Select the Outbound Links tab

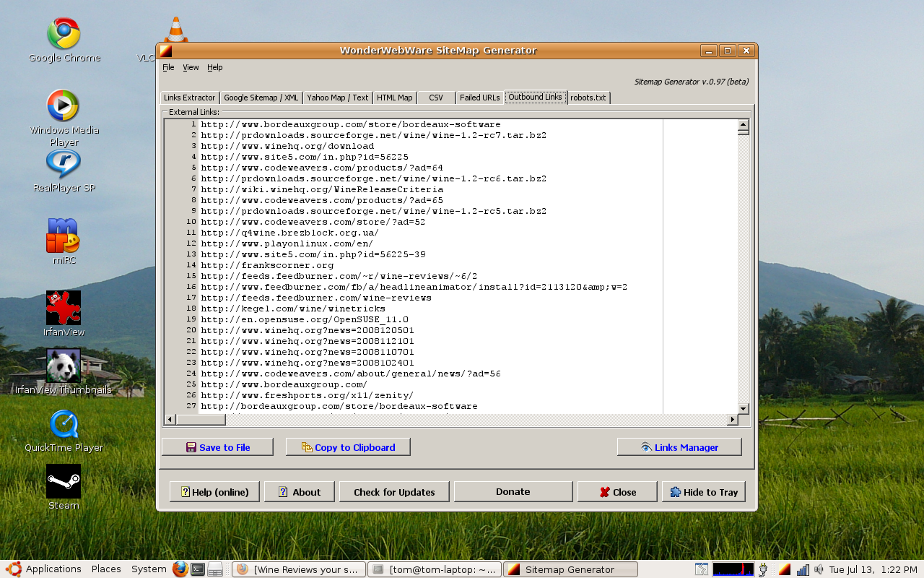535,97
